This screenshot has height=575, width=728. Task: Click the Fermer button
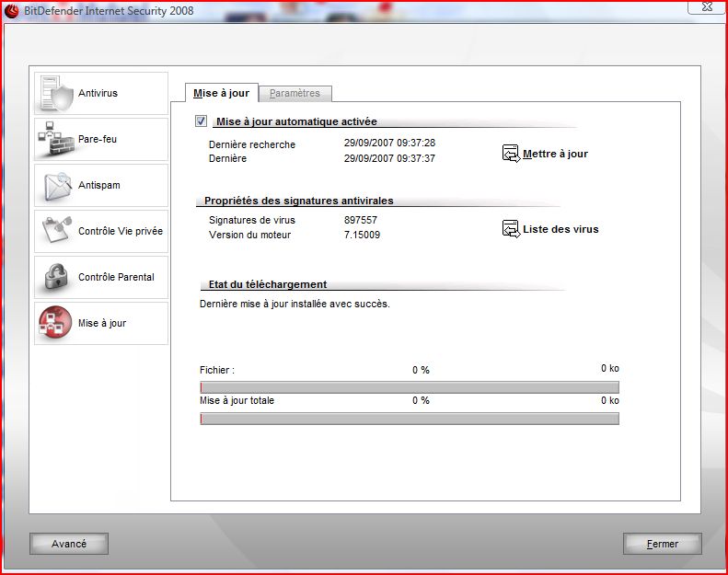click(663, 544)
